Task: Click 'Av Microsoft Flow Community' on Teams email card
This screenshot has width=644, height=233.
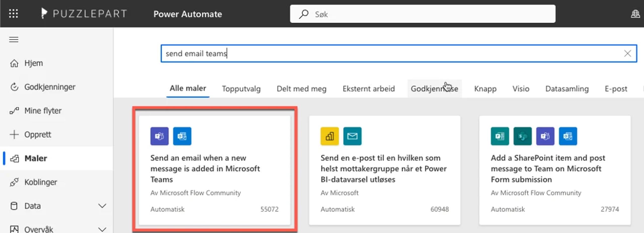Action: 195,193
